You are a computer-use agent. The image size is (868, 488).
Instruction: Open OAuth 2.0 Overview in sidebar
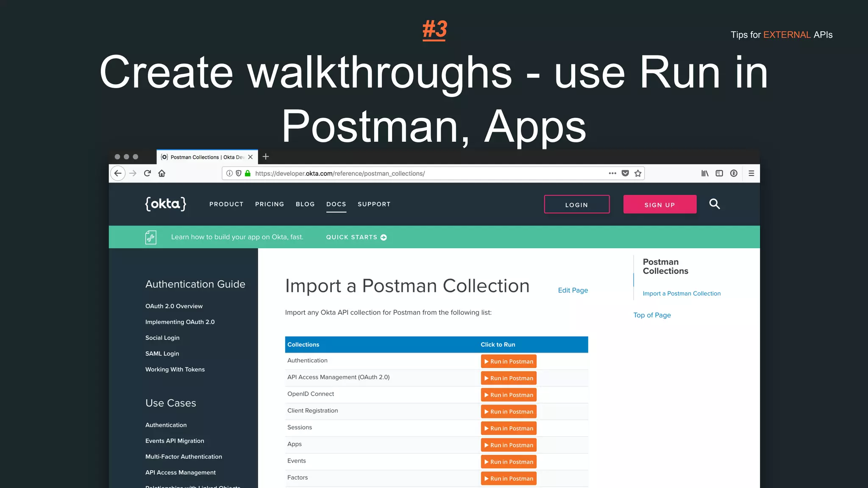click(x=174, y=306)
